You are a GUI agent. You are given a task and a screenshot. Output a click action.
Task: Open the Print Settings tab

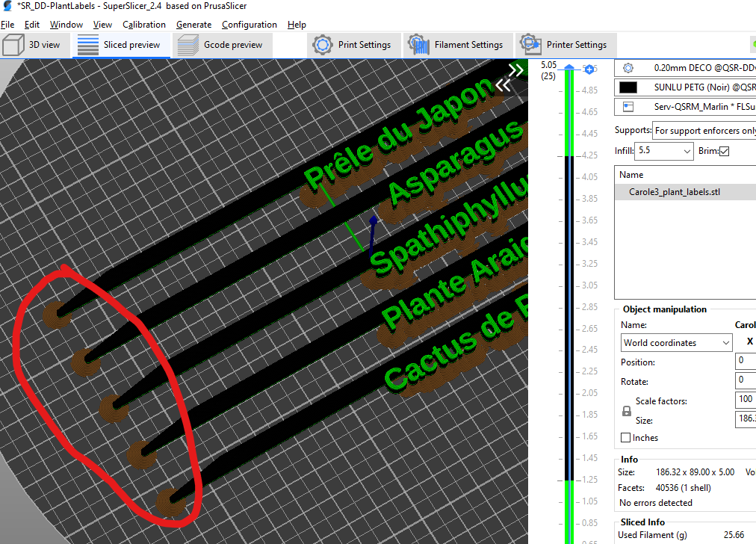[x=354, y=45]
